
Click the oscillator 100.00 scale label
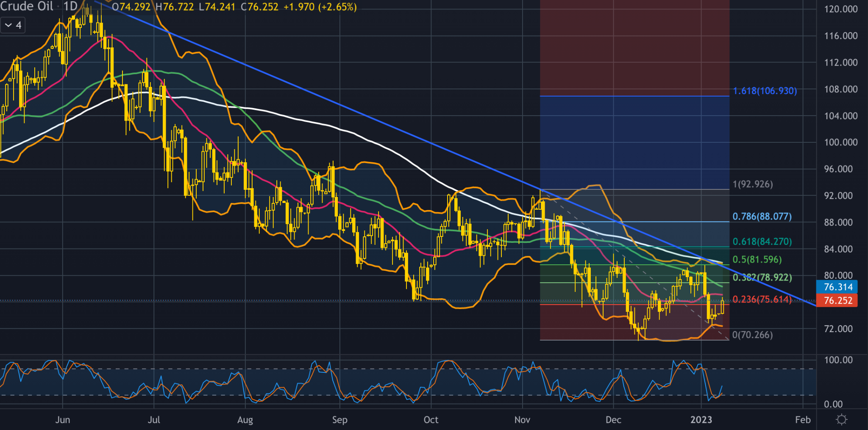coord(838,360)
